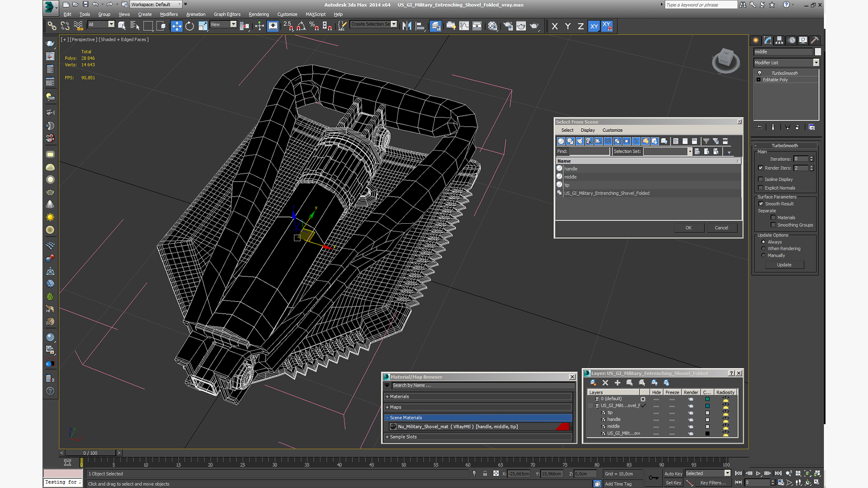This screenshot has width=868, height=488.
Task: Click the Pin Stack icon
Action: click(x=759, y=127)
